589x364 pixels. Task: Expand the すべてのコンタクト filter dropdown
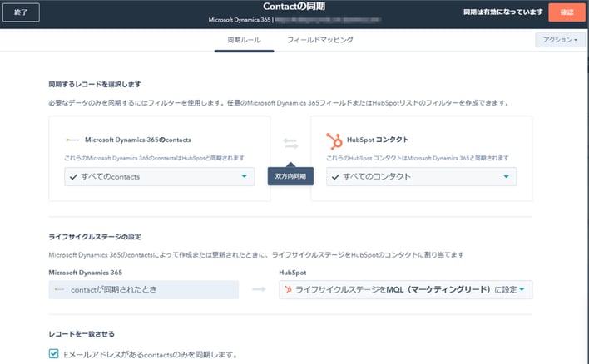coord(421,176)
